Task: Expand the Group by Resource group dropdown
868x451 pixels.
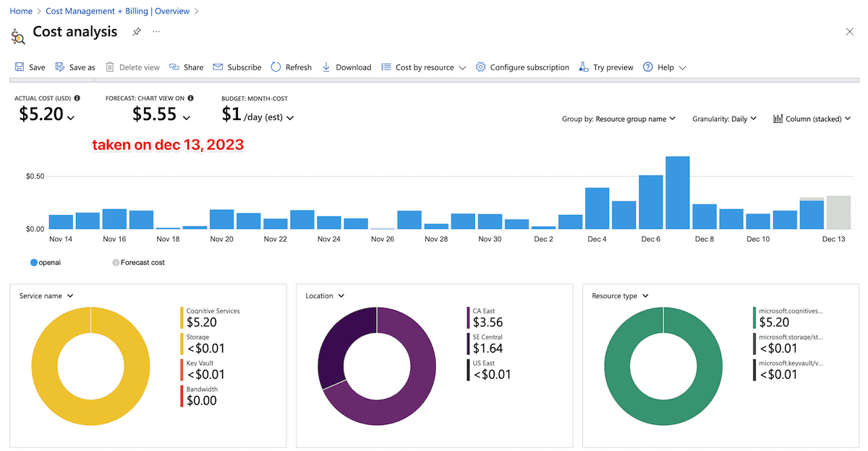Action: [x=618, y=119]
